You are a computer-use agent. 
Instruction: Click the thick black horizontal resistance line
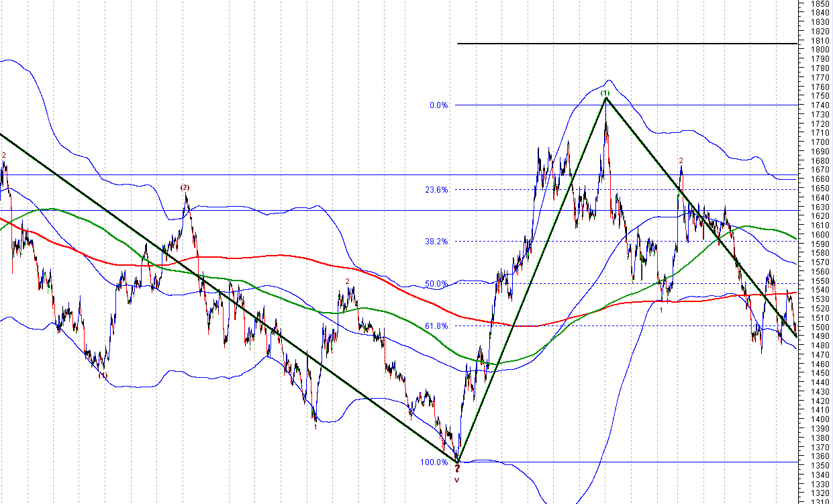[627, 44]
